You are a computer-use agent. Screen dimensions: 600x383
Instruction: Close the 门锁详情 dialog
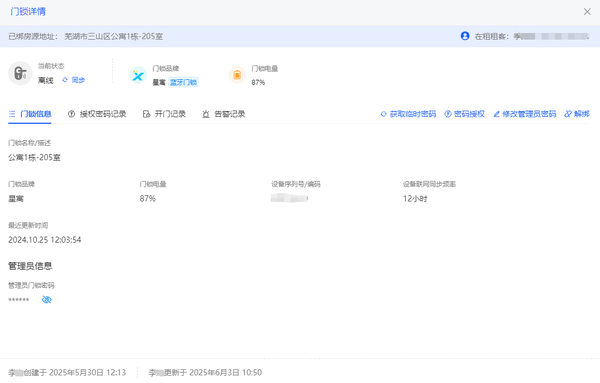coord(587,12)
